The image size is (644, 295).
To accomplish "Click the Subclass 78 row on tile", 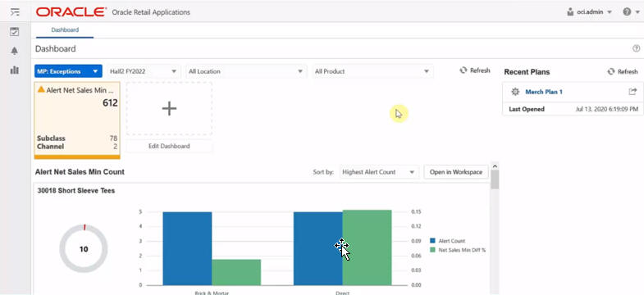I will 77,138.
